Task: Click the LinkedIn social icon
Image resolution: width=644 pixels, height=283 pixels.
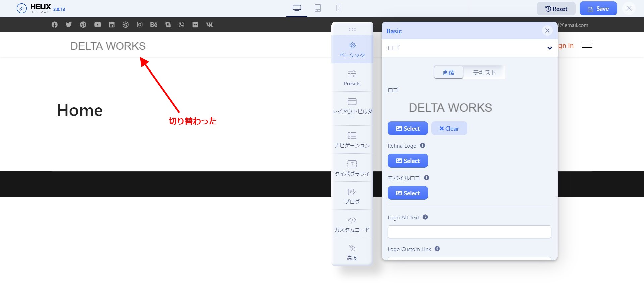Action: pos(112,25)
